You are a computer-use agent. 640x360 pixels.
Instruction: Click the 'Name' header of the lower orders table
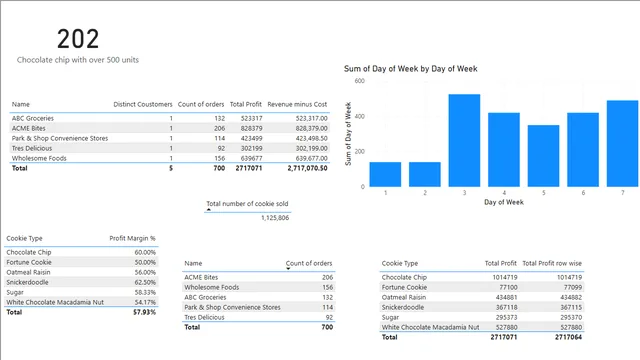(x=193, y=263)
